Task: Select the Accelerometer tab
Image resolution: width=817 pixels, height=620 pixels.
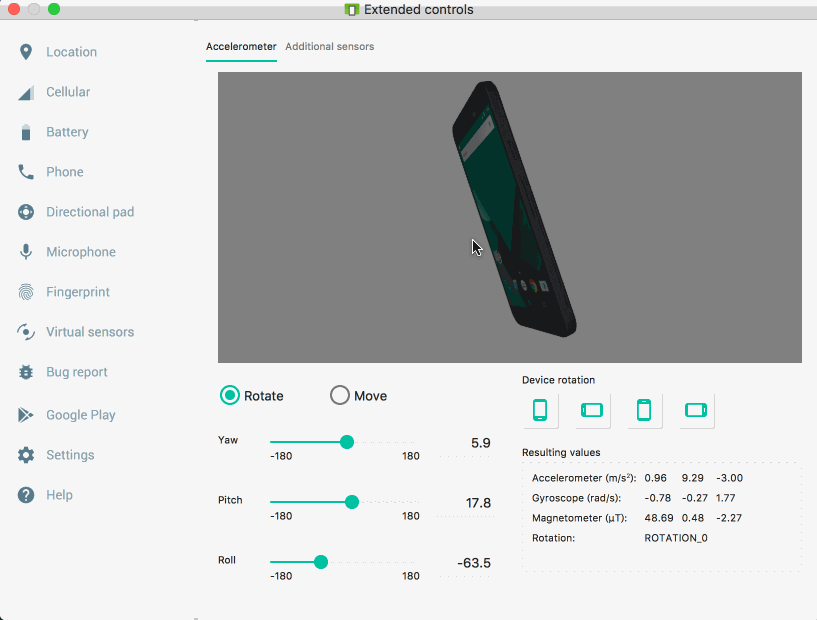Action: point(241,46)
